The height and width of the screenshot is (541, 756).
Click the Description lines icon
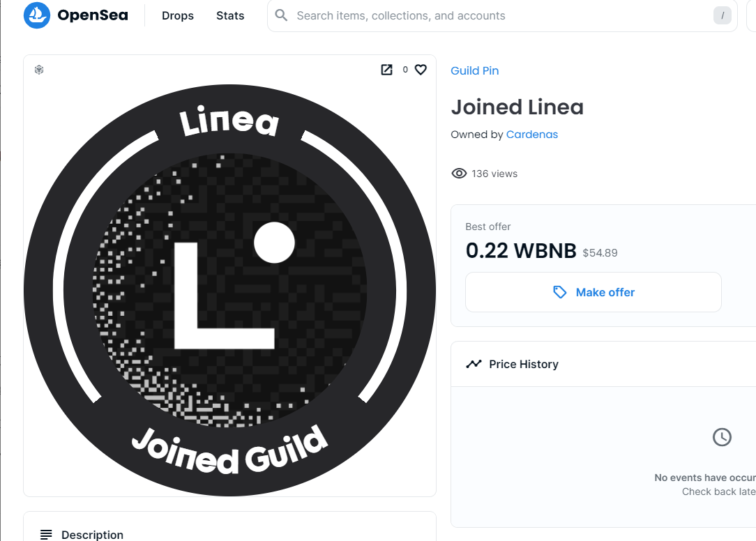pos(46,534)
